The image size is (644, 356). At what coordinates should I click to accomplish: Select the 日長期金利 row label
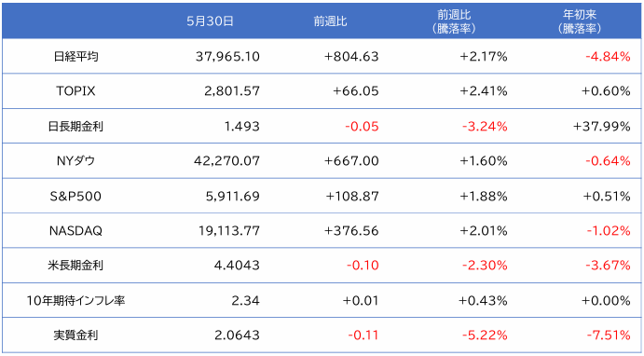point(76,126)
